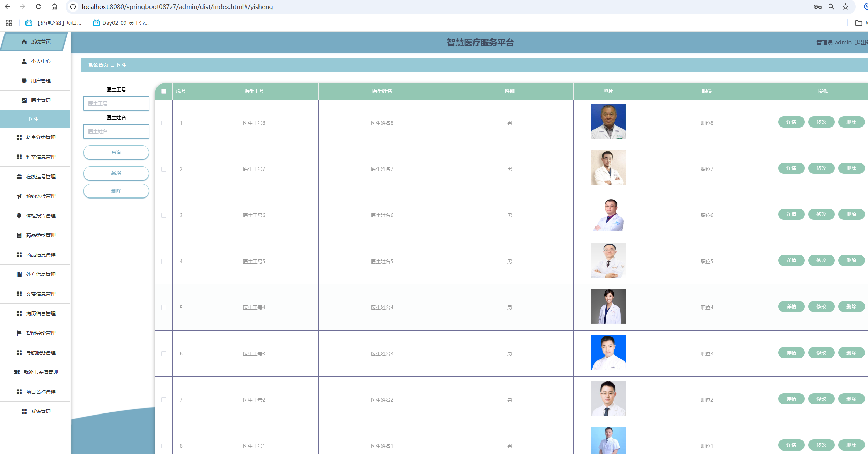Open 科室分类管理 menu item
The height and width of the screenshot is (454, 868).
click(35, 137)
